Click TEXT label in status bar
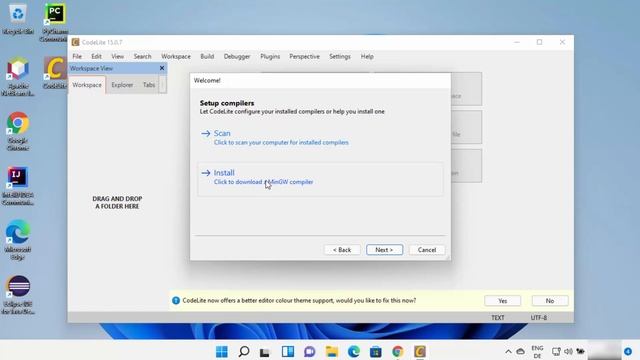 pos(498,318)
